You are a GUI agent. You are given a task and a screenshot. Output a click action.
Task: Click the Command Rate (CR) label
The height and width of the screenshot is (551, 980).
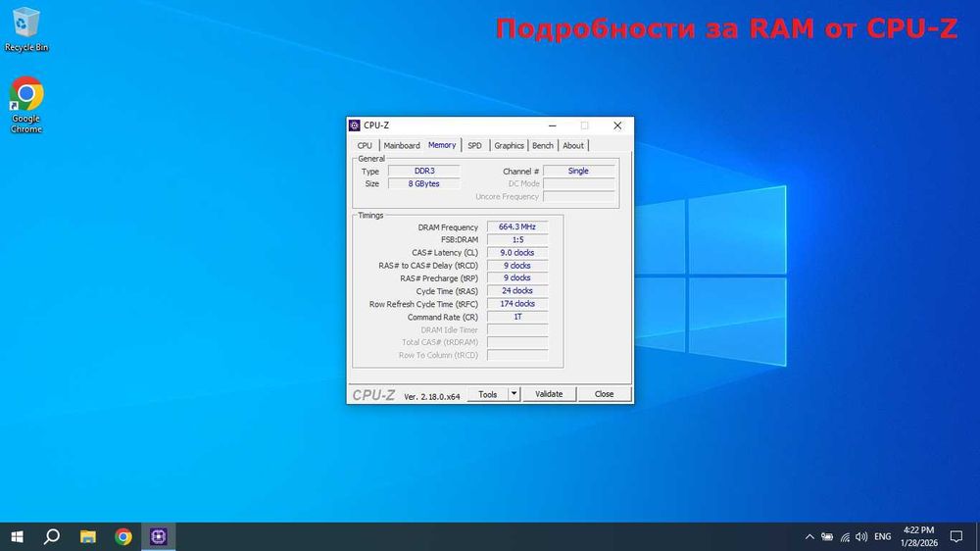click(x=443, y=317)
